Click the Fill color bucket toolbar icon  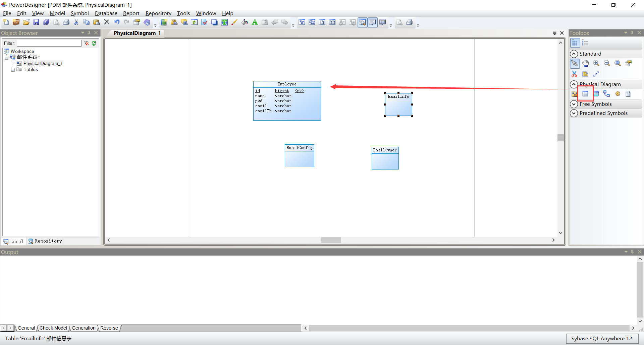click(245, 22)
